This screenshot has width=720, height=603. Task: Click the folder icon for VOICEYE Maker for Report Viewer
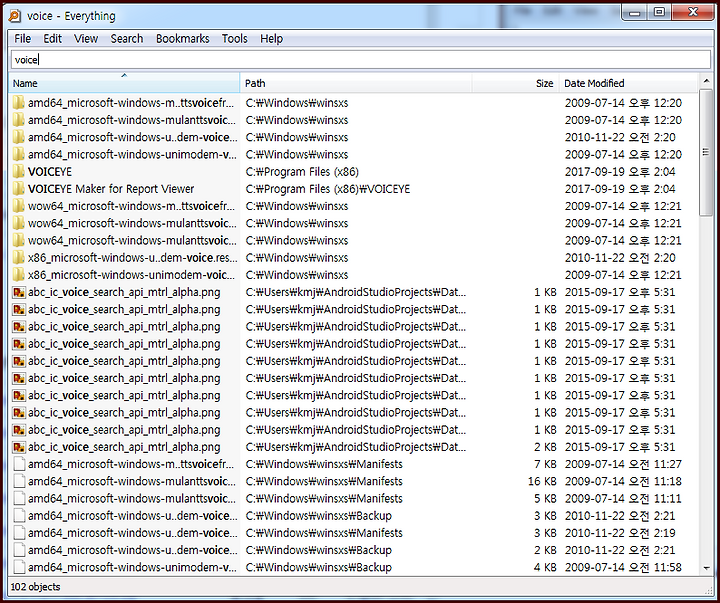pos(19,189)
